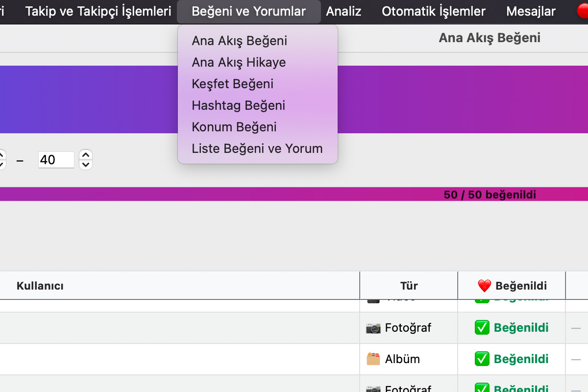The width and height of the screenshot is (588, 392).
Task: Click the Tür column header
Action: (x=409, y=286)
